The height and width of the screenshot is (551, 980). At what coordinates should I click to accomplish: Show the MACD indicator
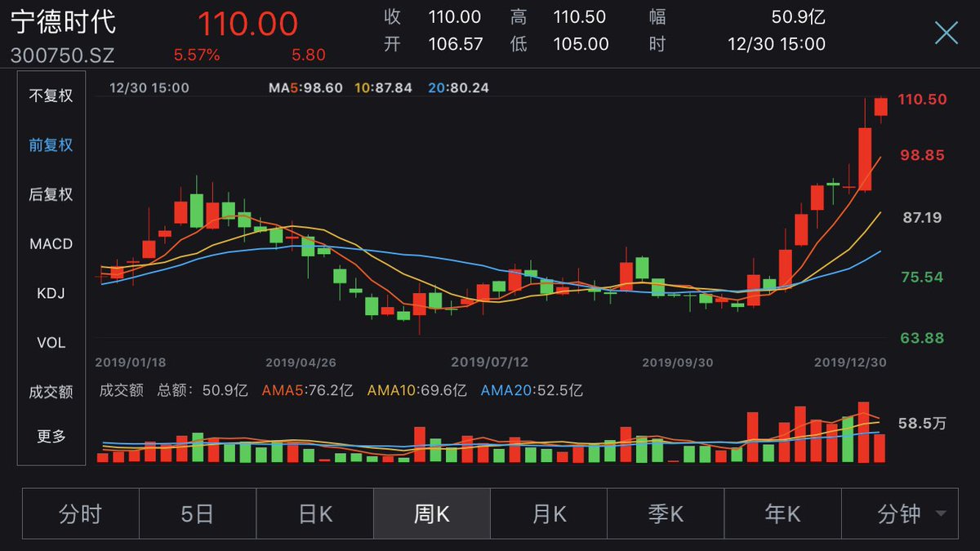(x=51, y=243)
